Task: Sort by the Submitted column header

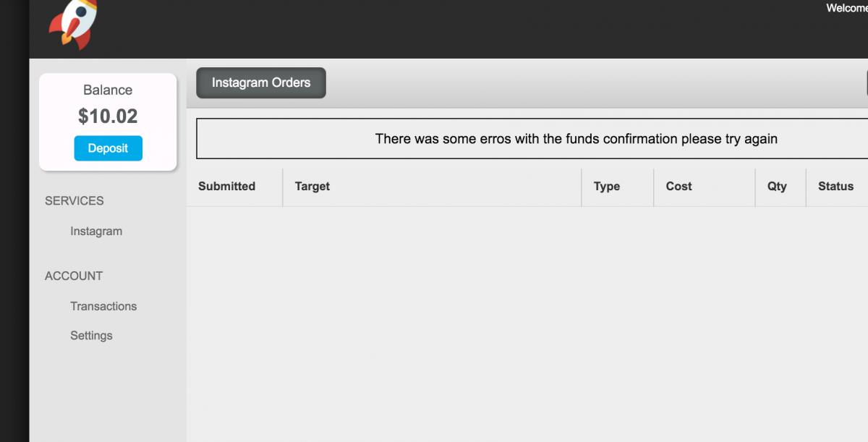Action: 226,186
